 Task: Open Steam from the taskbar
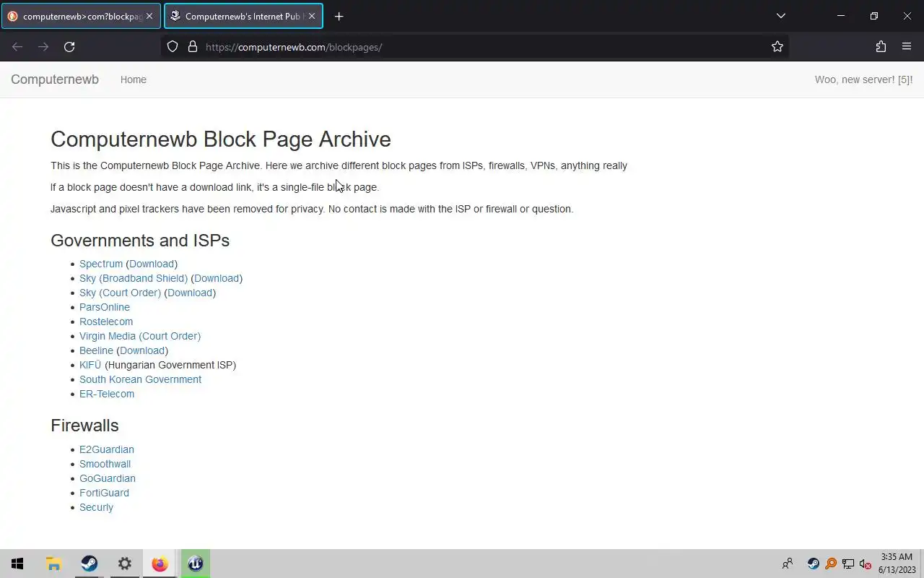click(x=89, y=564)
